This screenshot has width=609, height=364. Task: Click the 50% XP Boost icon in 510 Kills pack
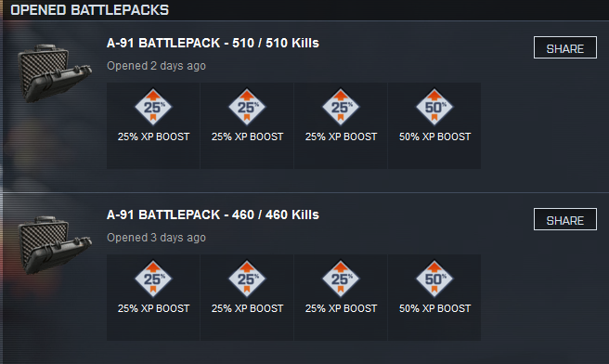(434, 107)
